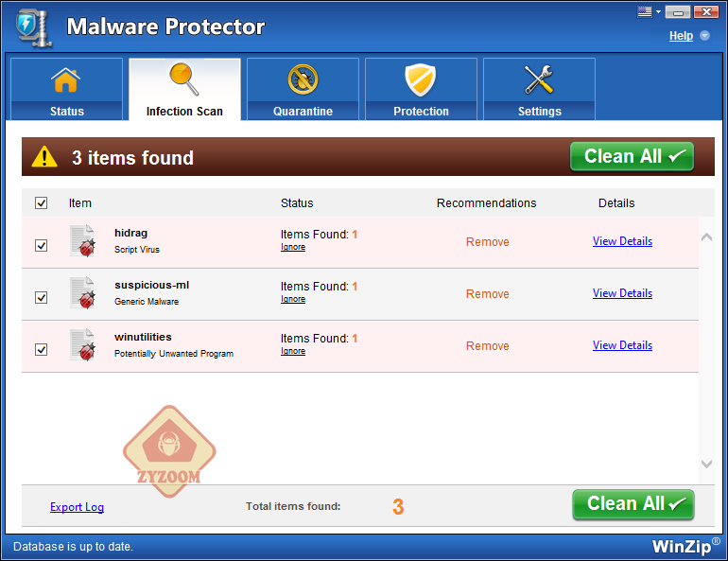The width and height of the screenshot is (728, 561).
Task: Click the yellow warning triangle icon
Action: coord(44,156)
